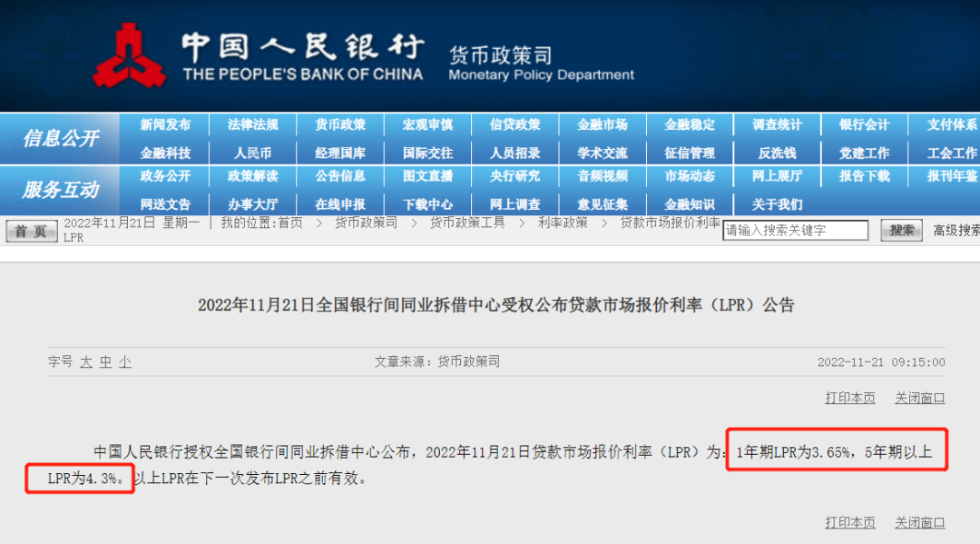Open 市场动态 navigation item
This screenshot has height=544, width=980.
(690, 176)
